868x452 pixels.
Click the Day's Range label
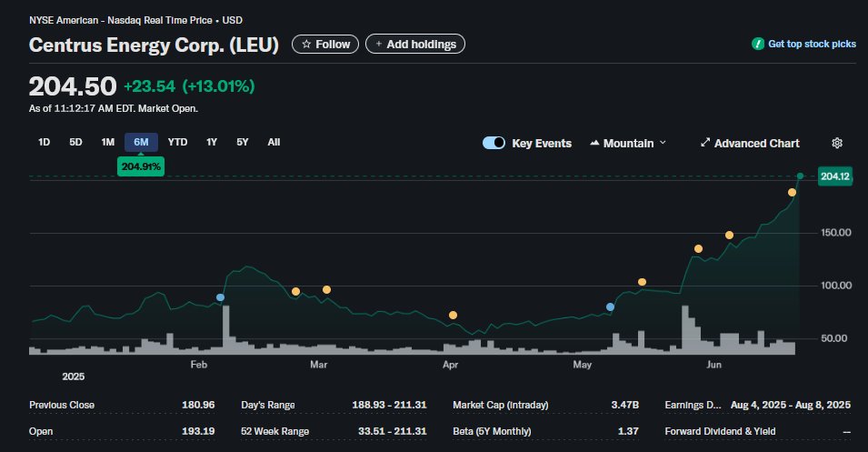(x=268, y=405)
